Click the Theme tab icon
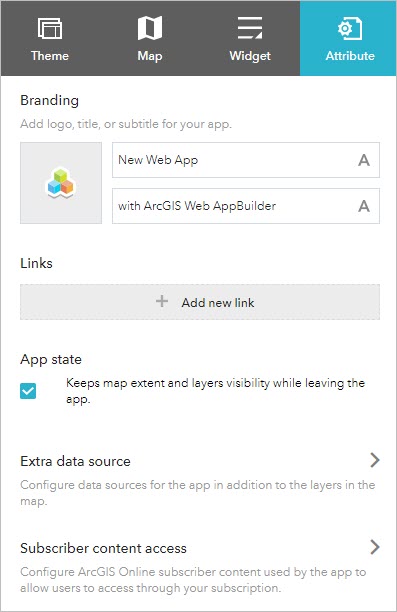This screenshot has width=397, height=612. (50, 28)
